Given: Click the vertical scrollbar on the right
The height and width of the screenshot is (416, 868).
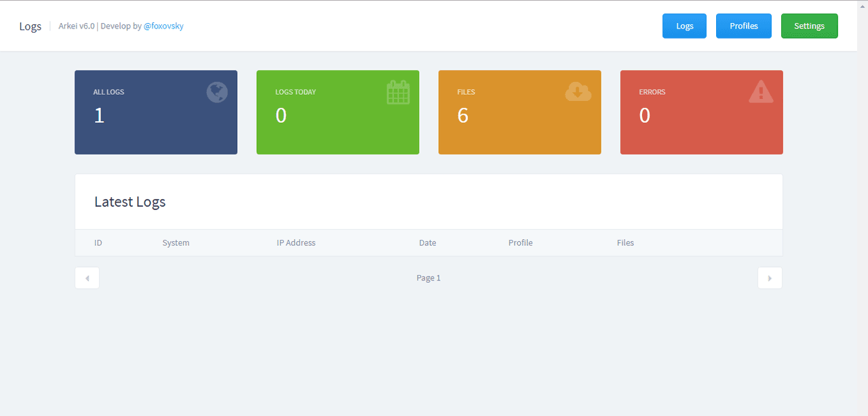Looking at the screenshot, I should 863,203.
